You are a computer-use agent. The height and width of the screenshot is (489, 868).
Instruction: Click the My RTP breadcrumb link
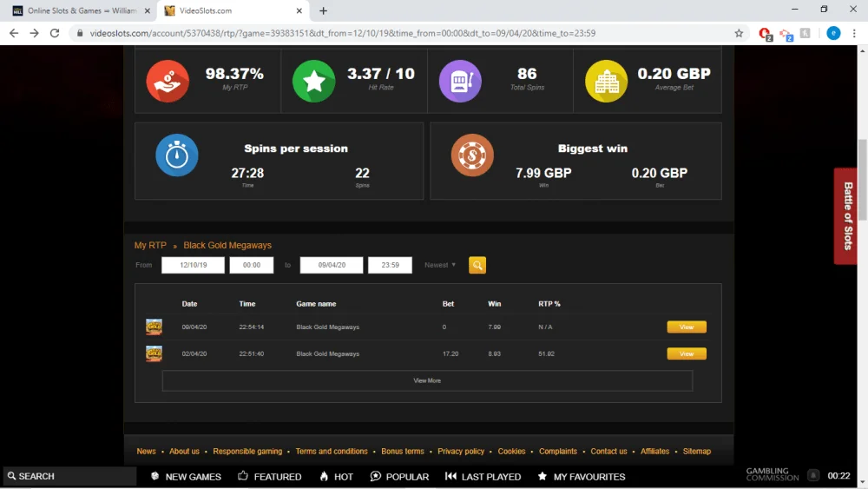click(x=150, y=245)
